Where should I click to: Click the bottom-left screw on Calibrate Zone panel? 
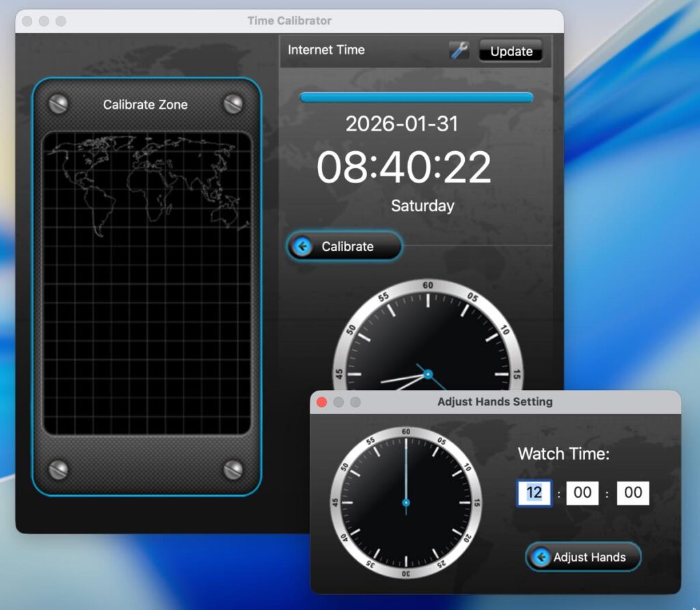(x=59, y=469)
